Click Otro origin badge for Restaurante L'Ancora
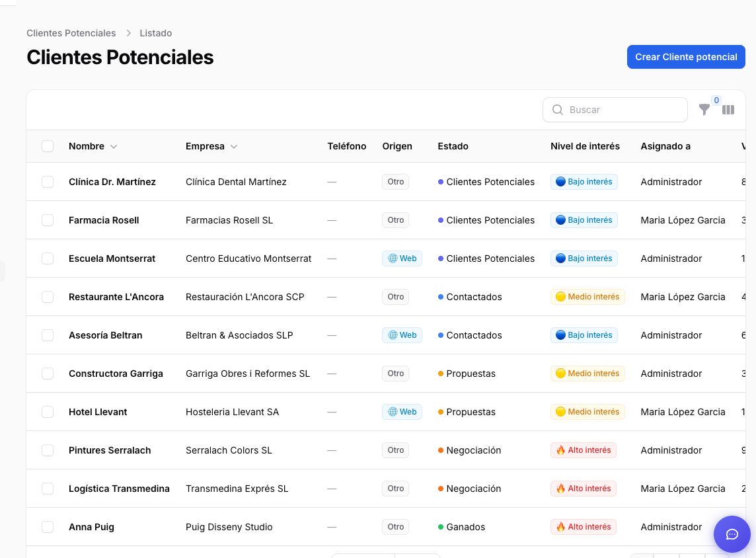The height and width of the screenshot is (558, 756). (395, 297)
